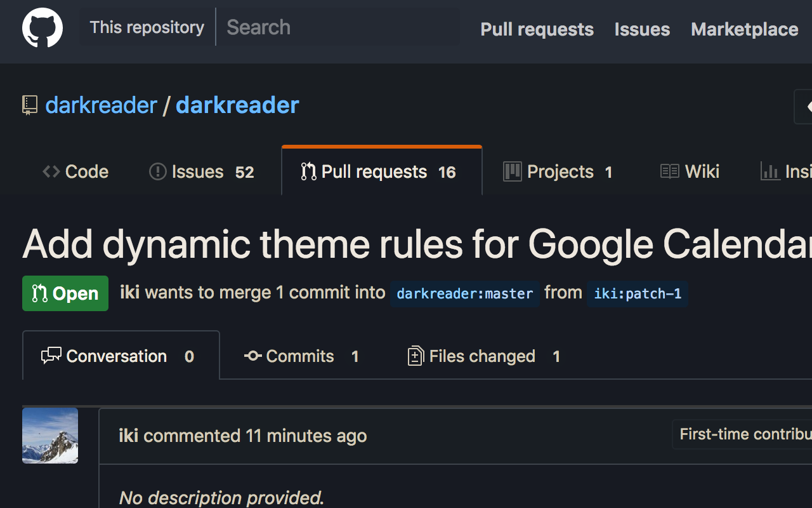Open iki's profile link in the comment header

tap(129, 436)
